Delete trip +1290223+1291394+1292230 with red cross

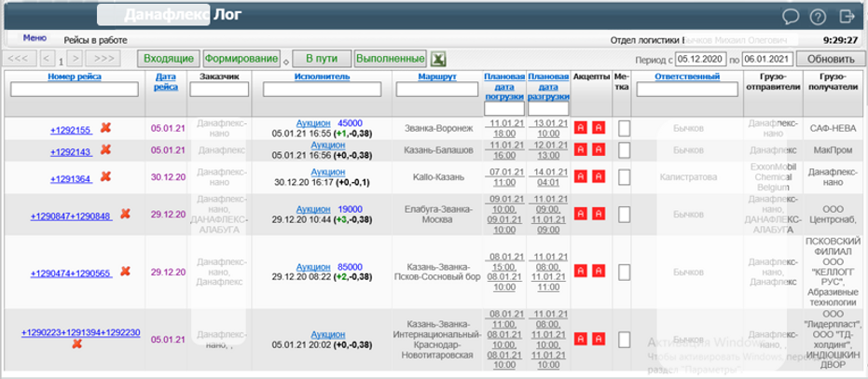77,344
